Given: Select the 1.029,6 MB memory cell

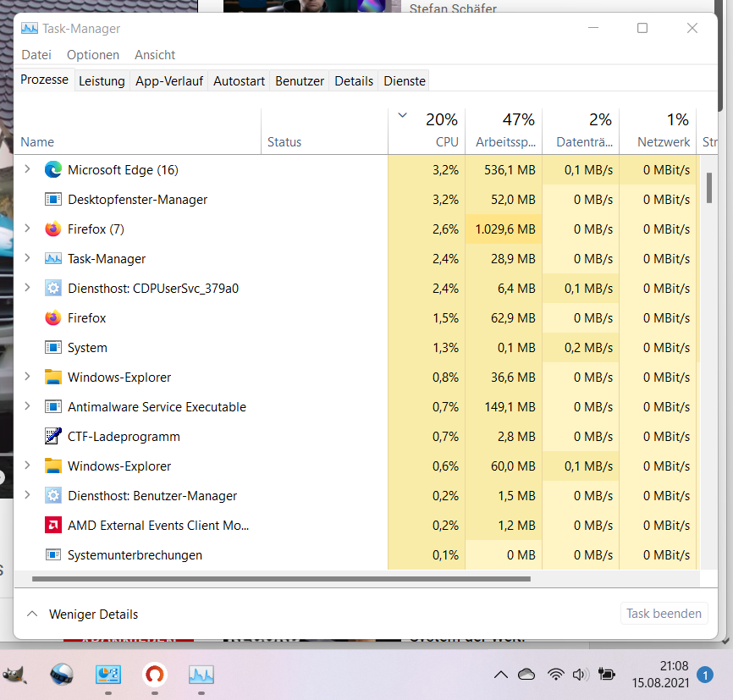Looking at the screenshot, I should point(504,229).
